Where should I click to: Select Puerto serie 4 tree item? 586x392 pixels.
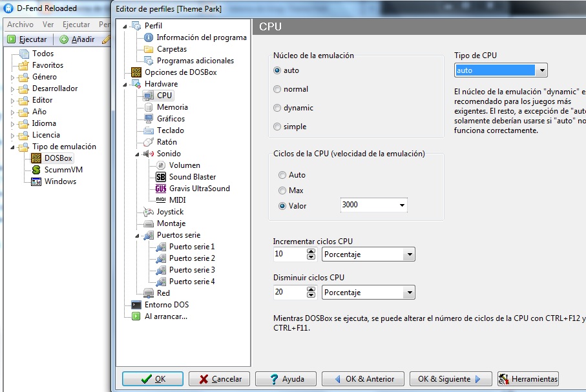click(x=192, y=282)
